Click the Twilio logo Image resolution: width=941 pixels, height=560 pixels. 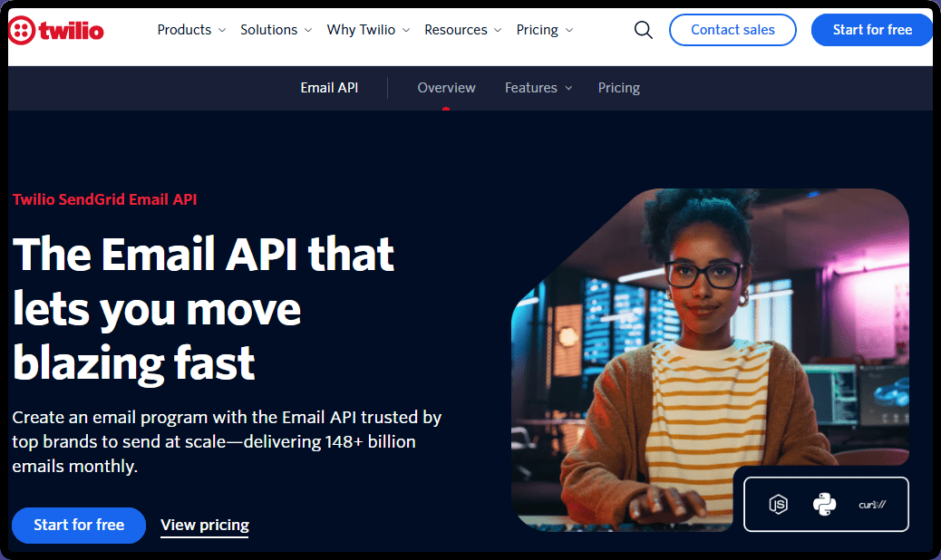pyautogui.click(x=56, y=30)
